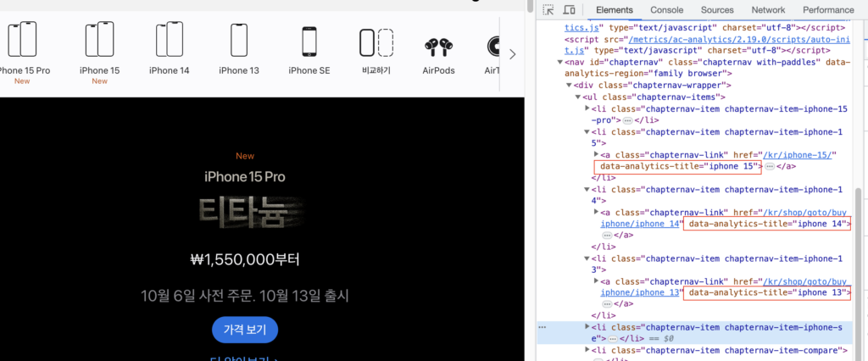Activate the DevTools inspect element picker

[548, 10]
